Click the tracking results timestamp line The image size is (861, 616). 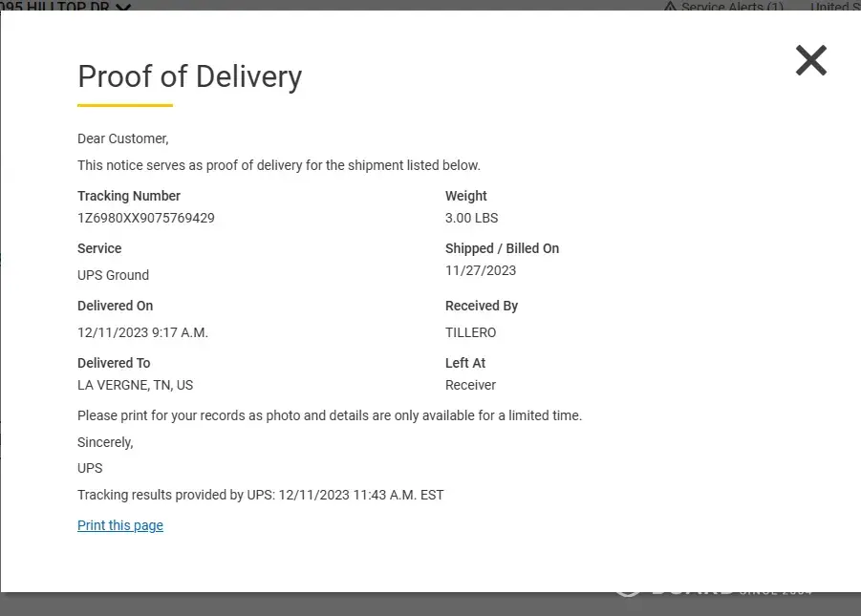coord(260,495)
